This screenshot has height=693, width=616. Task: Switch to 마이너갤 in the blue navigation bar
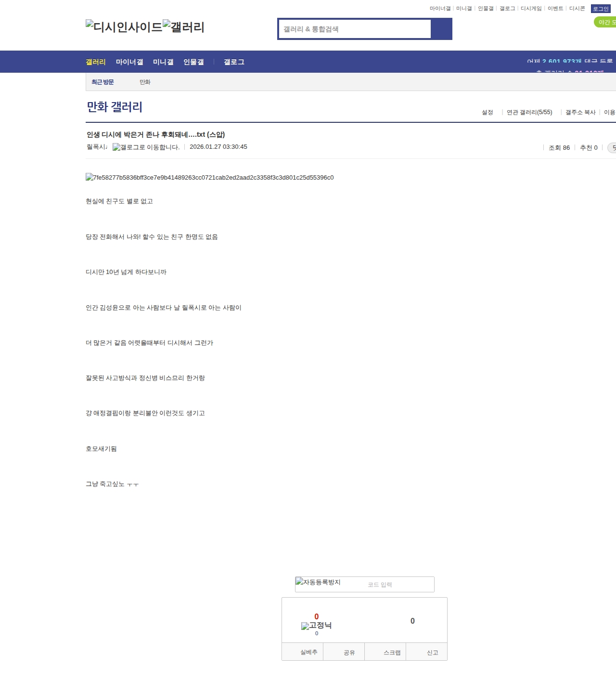click(129, 62)
